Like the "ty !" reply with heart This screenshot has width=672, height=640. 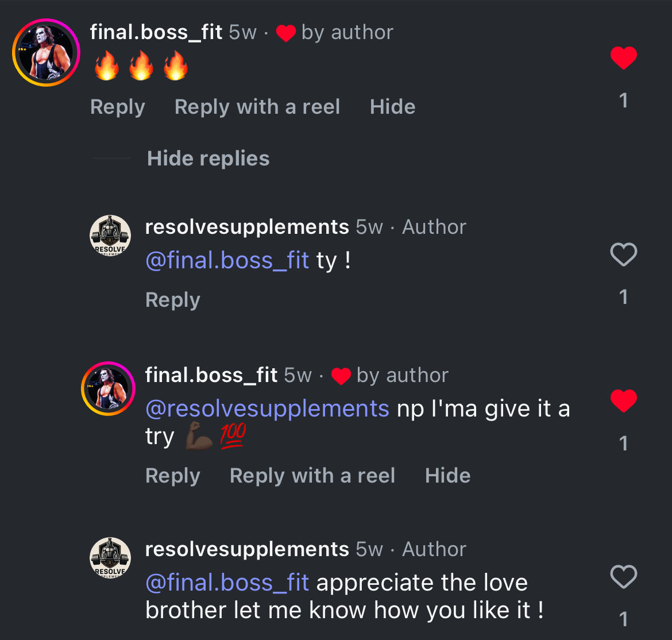click(x=623, y=255)
